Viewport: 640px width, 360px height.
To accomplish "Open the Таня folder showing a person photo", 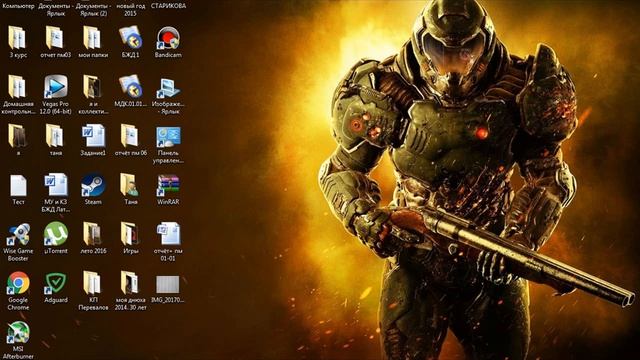I will point(131,185).
